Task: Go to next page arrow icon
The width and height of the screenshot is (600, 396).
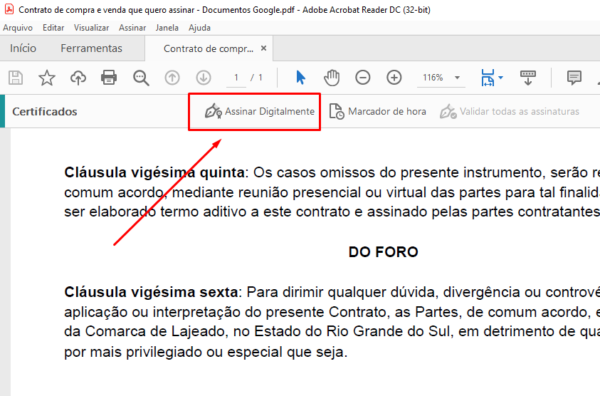Action: [x=204, y=78]
